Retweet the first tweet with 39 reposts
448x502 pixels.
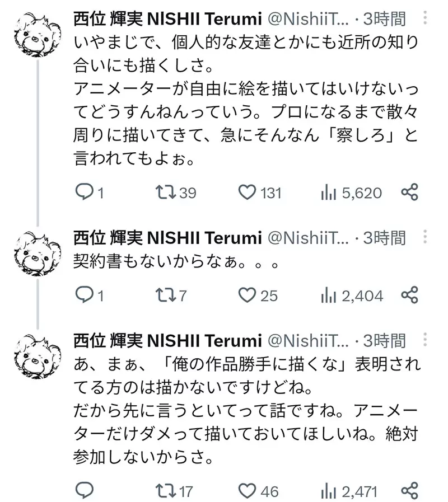tap(165, 193)
